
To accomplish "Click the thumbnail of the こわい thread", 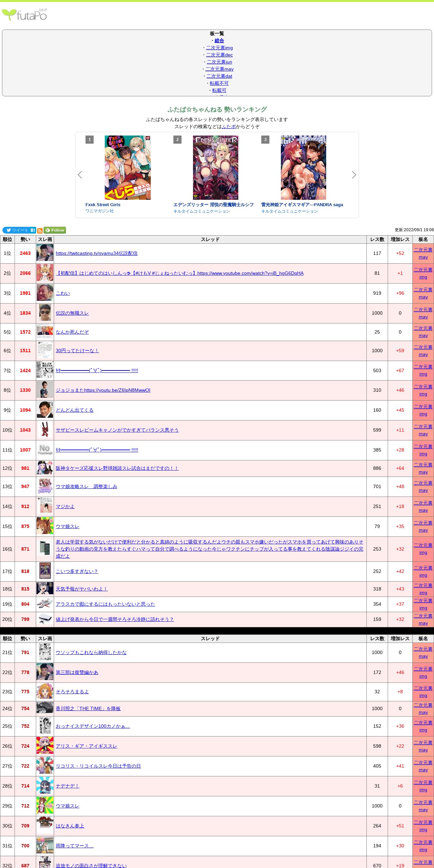I will (45, 293).
